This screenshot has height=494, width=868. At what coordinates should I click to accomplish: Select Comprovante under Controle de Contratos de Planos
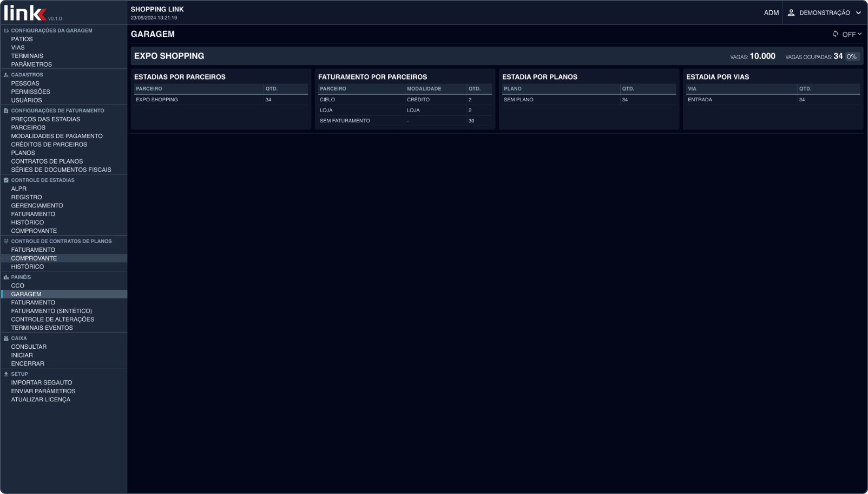(64, 258)
